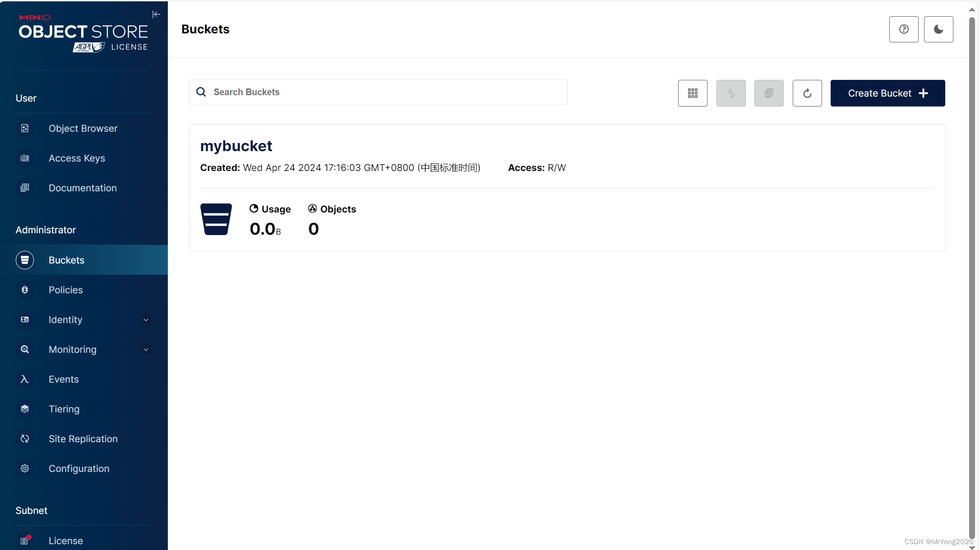Image resolution: width=980 pixels, height=550 pixels.
Task: Click the Create Bucket button
Action: 887,93
